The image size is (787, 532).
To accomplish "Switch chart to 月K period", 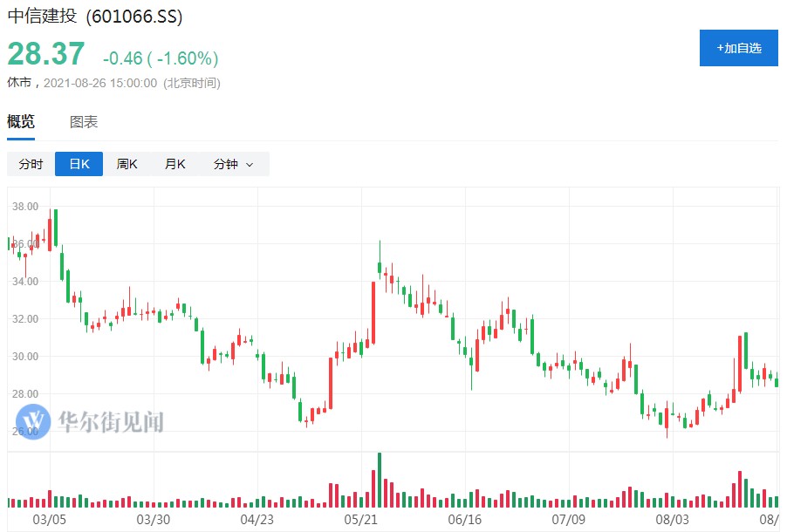I will (175, 164).
